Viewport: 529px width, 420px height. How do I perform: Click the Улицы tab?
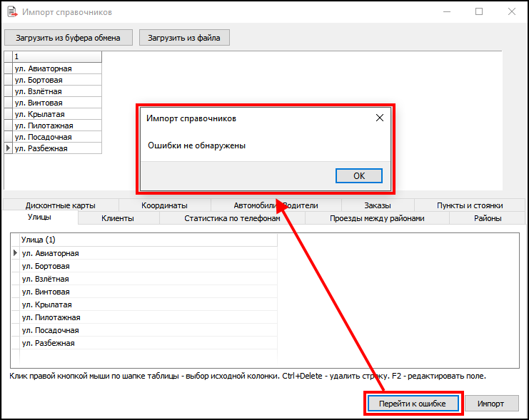click(39, 217)
